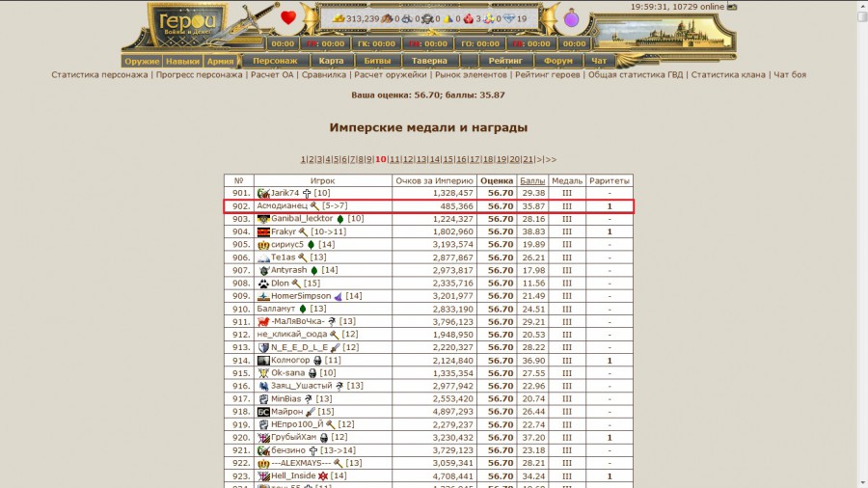Click the castle city panorama image
This screenshot has width=868, height=488.
(x=664, y=35)
